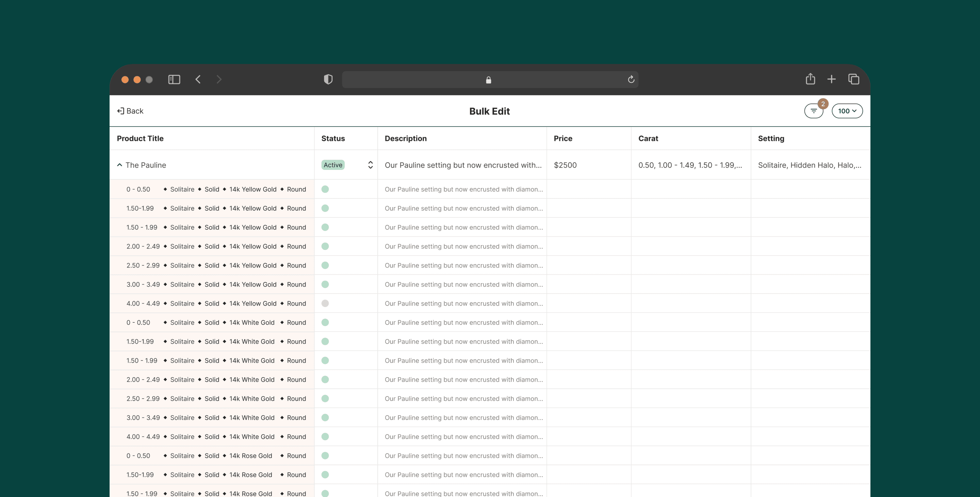
Task: Click the Back button
Action: pyautogui.click(x=130, y=111)
